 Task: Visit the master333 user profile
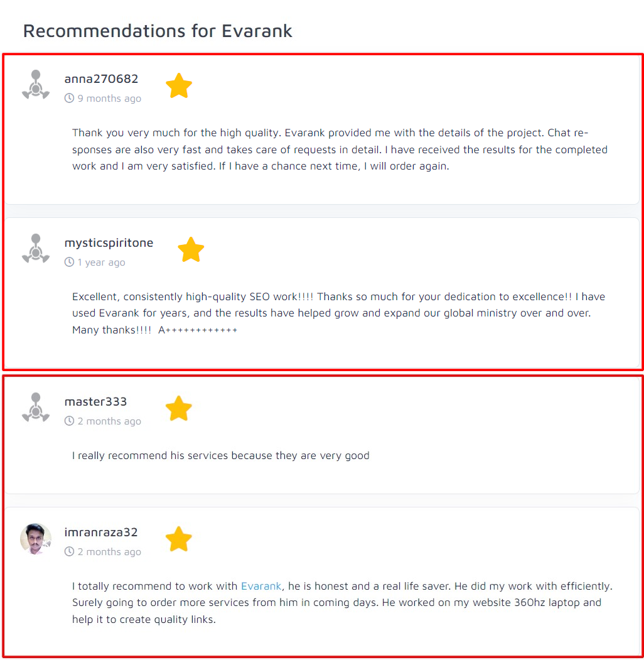click(95, 401)
